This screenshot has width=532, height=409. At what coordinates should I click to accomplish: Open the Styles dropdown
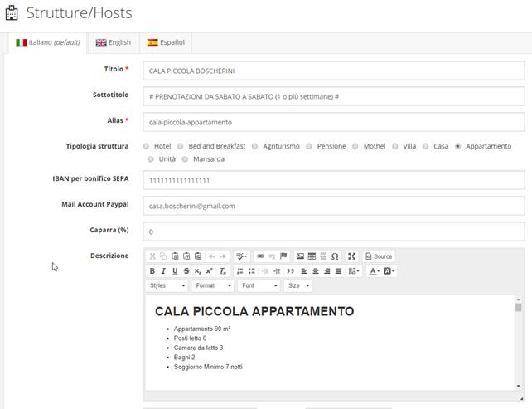tap(167, 285)
